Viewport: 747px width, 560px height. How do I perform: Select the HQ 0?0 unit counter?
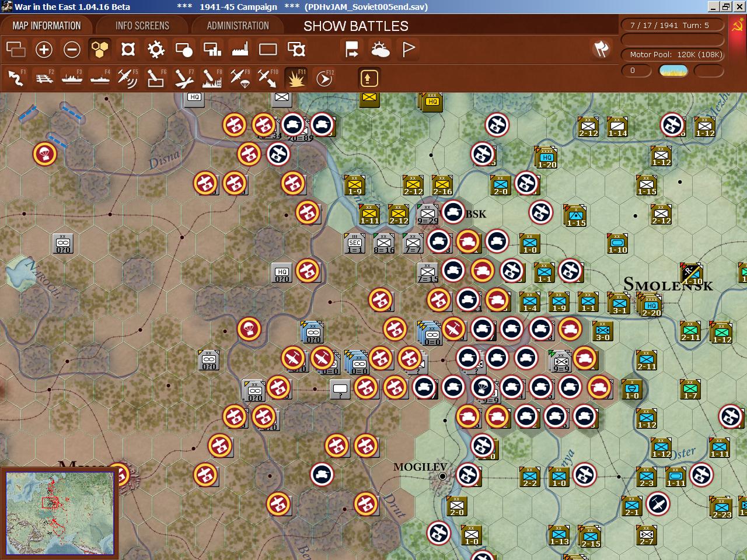[282, 272]
